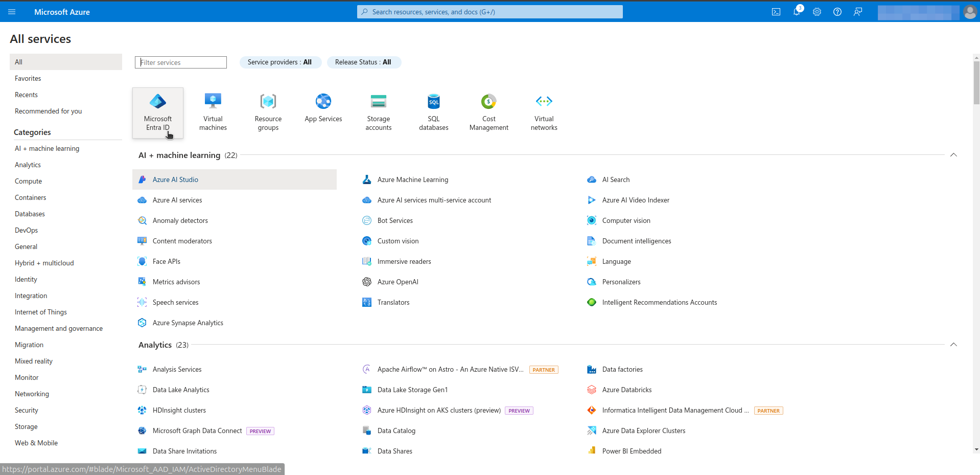Collapse the Analytics section chevron
This screenshot has height=475, width=980.
pos(953,345)
